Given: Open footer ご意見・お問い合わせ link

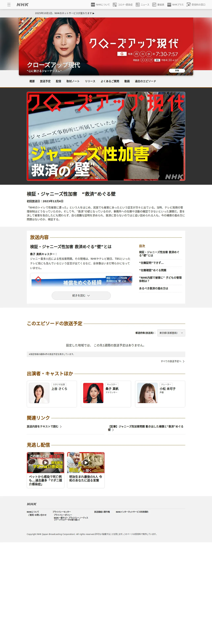Looking at the screenshot, I should (x=37, y=515).
